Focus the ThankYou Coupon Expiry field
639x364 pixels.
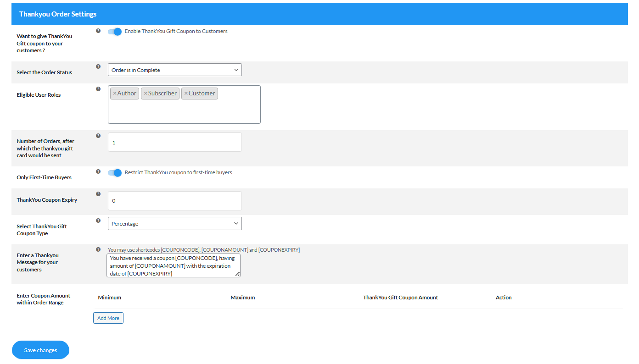tap(174, 201)
